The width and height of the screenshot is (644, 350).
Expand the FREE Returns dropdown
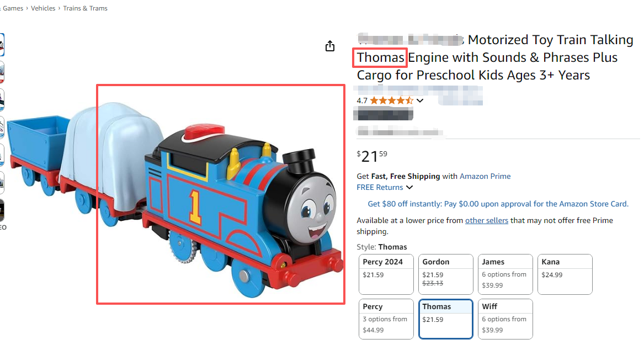(385, 188)
